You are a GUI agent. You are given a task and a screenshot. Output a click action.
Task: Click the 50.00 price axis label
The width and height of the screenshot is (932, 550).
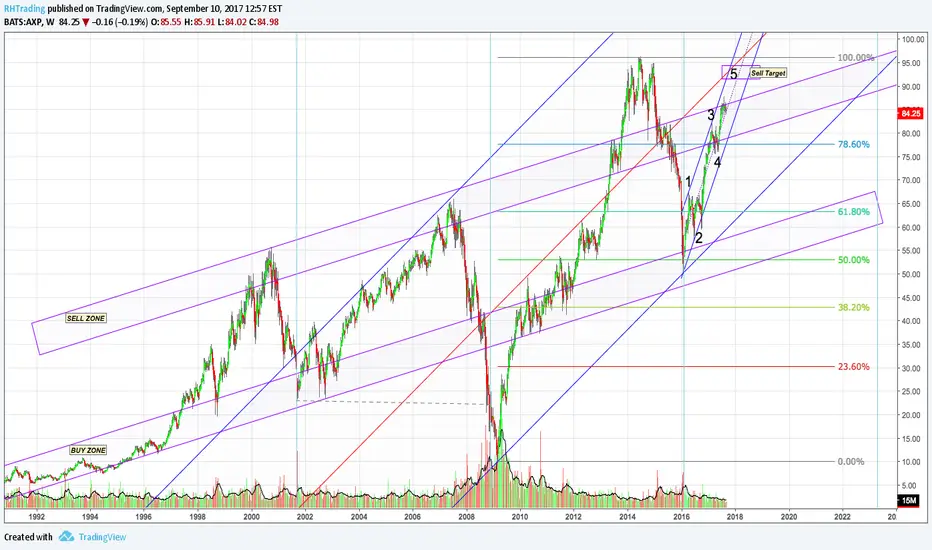pos(913,274)
